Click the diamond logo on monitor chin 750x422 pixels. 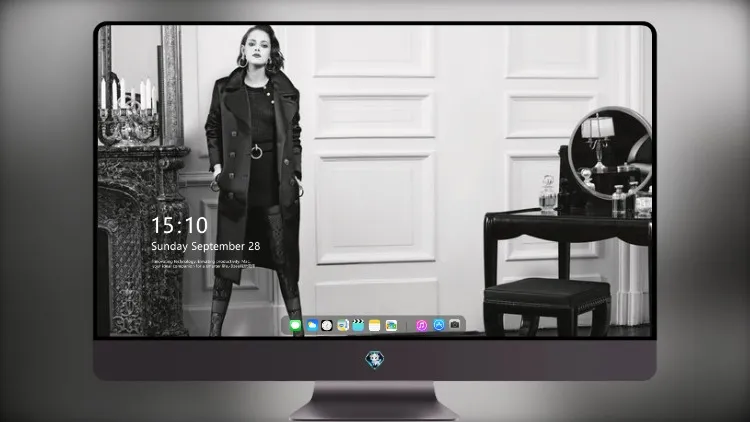tap(375, 360)
